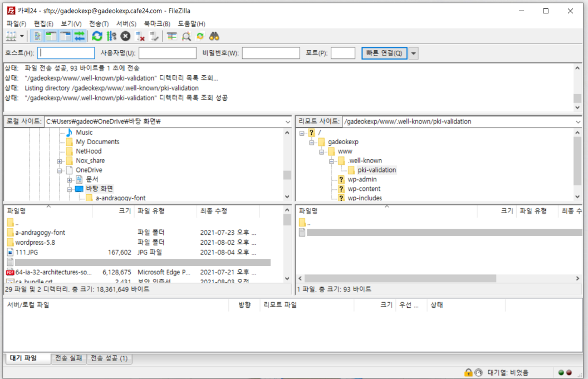Open the 보기(V) menu
588x379 pixels.
(71, 23)
